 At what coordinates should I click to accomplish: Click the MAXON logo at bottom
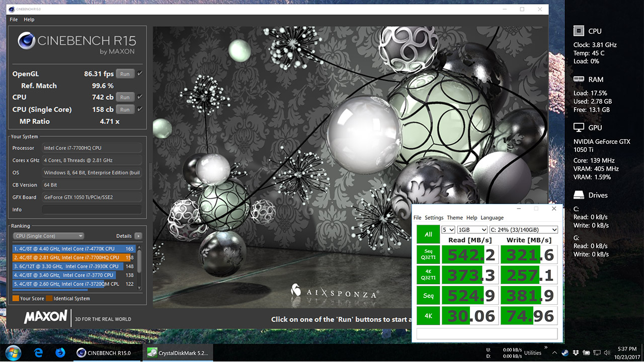click(45, 317)
